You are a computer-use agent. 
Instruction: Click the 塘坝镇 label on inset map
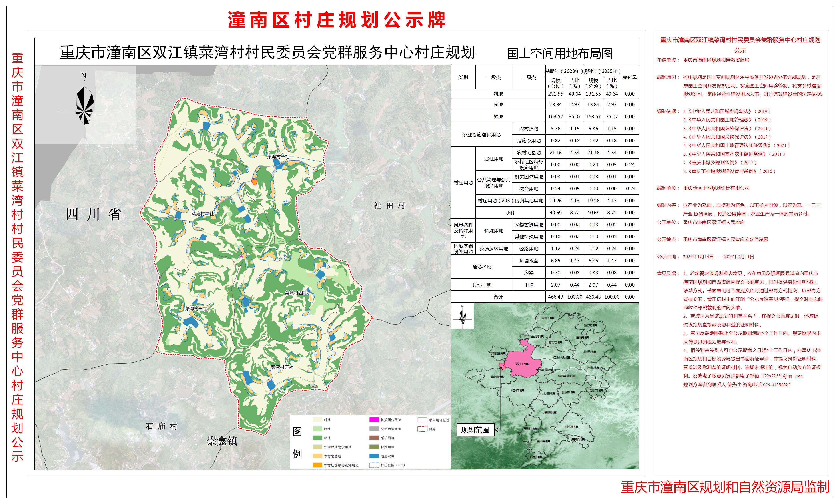pyautogui.click(x=550, y=412)
